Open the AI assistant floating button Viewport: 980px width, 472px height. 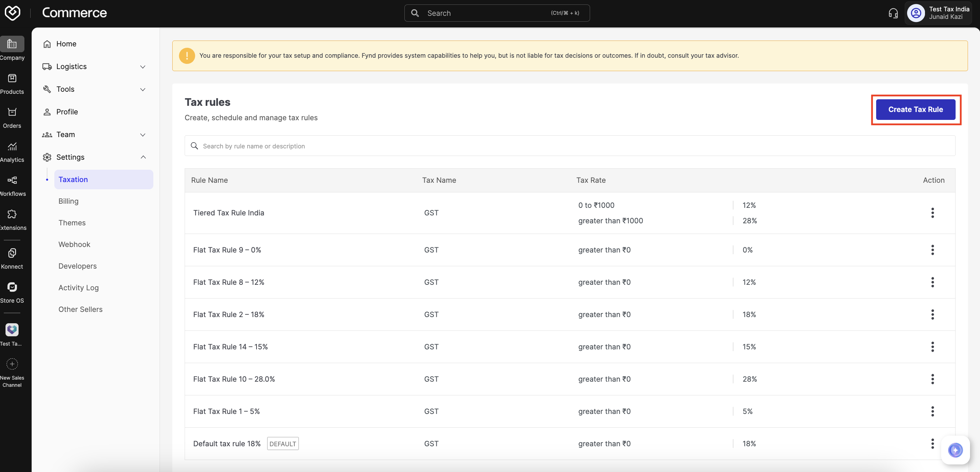(x=955, y=450)
